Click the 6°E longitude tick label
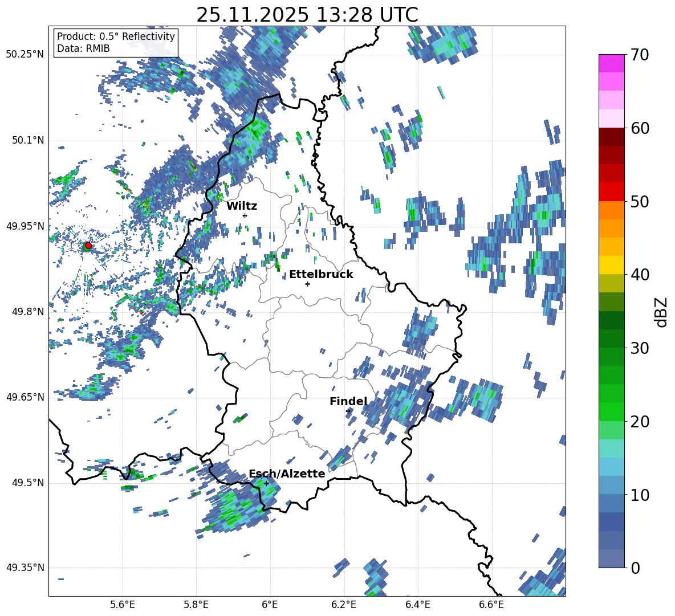 tap(270, 605)
